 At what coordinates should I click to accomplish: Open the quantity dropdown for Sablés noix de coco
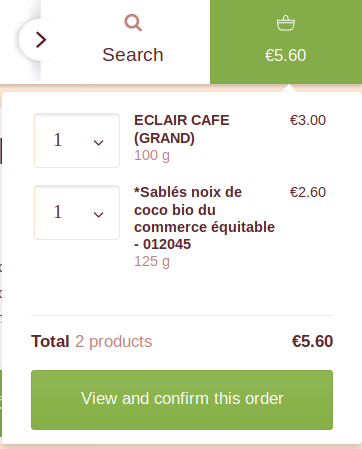pos(77,212)
